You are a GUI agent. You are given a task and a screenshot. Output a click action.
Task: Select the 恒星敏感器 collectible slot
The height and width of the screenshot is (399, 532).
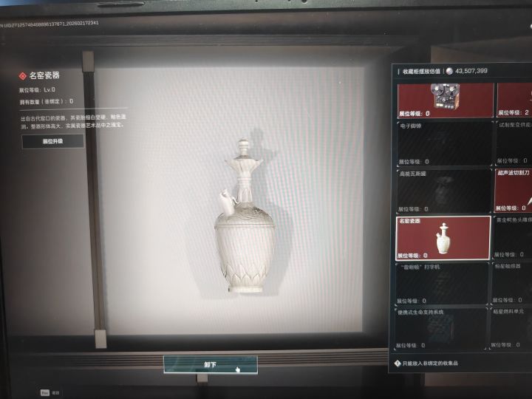(511, 283)
